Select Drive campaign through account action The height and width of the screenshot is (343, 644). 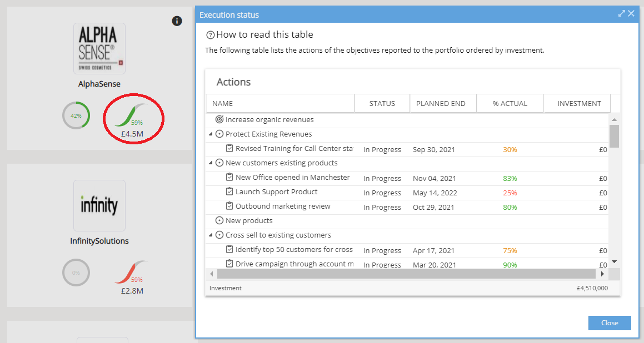[x=294, y=264]
